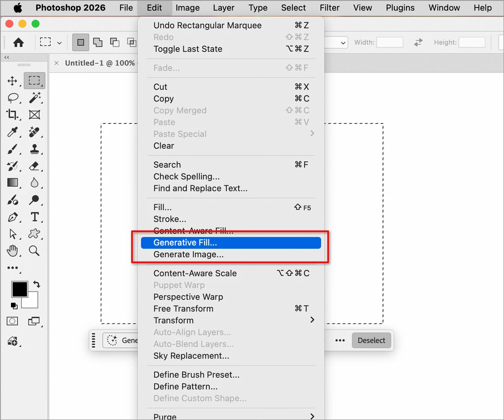Click Generative Fill button in contextual taskbar
The width and height of the screenshot is (504, 420).
point(121,340)
